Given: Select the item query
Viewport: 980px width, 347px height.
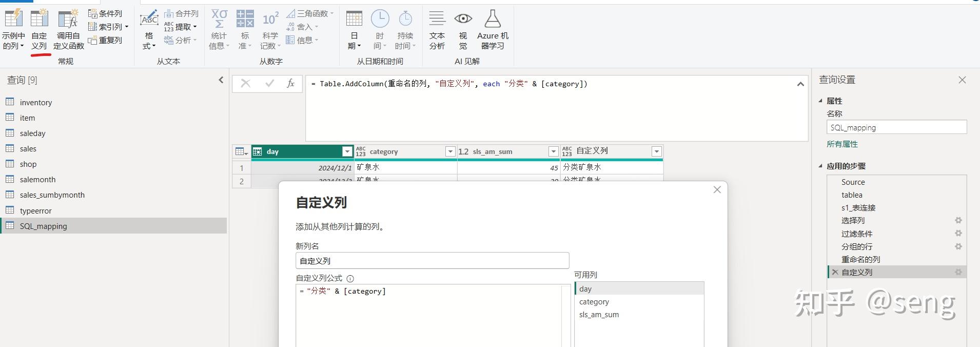Looking at the screenshot, I should [113, 118].
